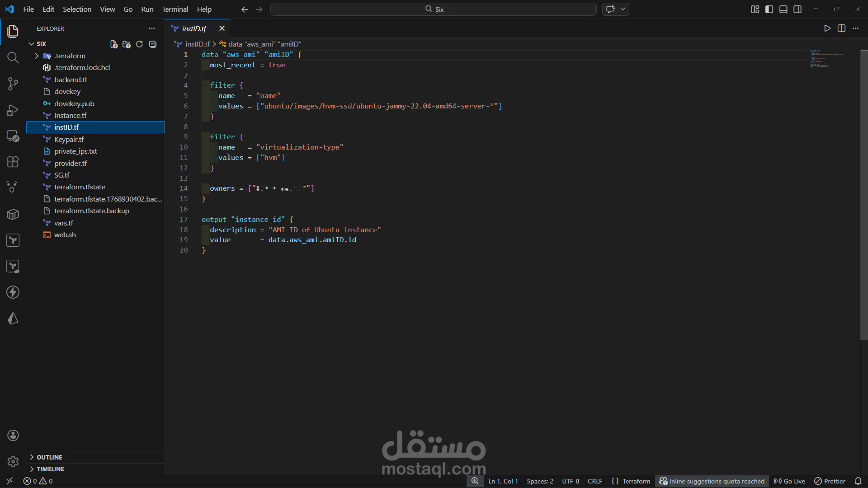
Task: Open the Terminal menu
Action: [175, 9]
